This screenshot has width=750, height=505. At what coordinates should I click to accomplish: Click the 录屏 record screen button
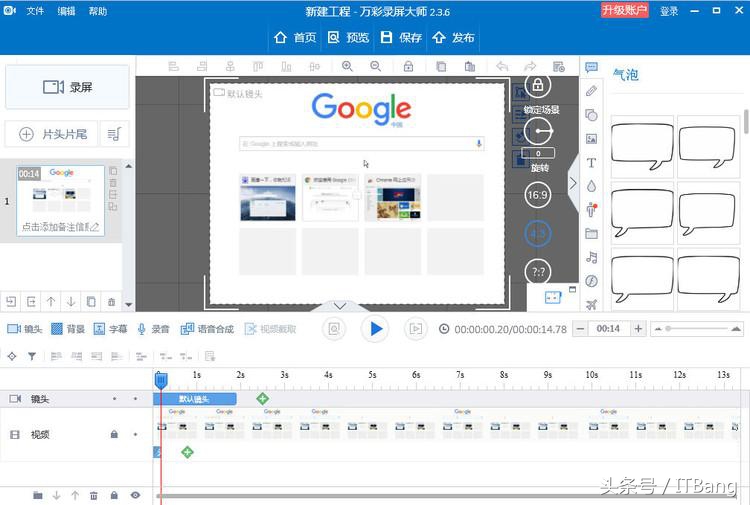pyautogui.click(x=67, y=87)
